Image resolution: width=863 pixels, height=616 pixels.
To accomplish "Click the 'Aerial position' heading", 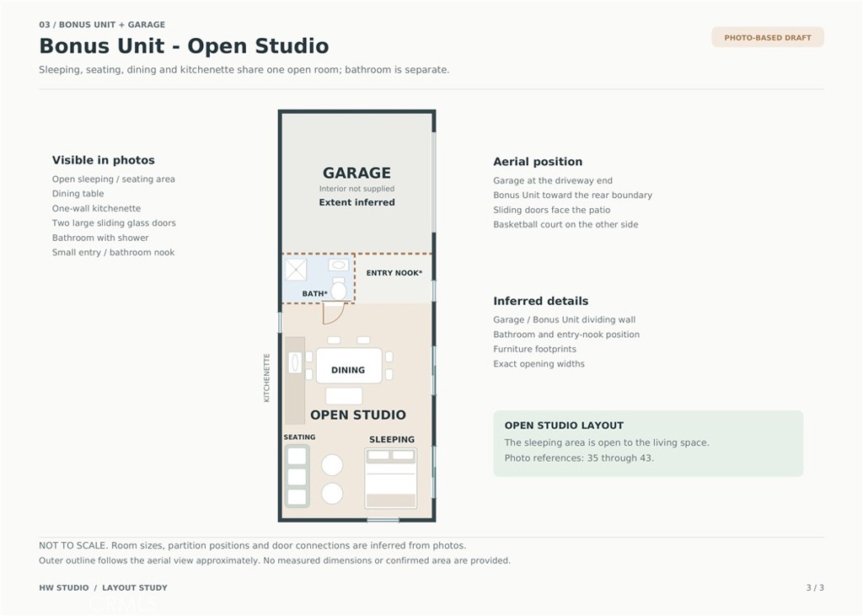I will [538, 162].
